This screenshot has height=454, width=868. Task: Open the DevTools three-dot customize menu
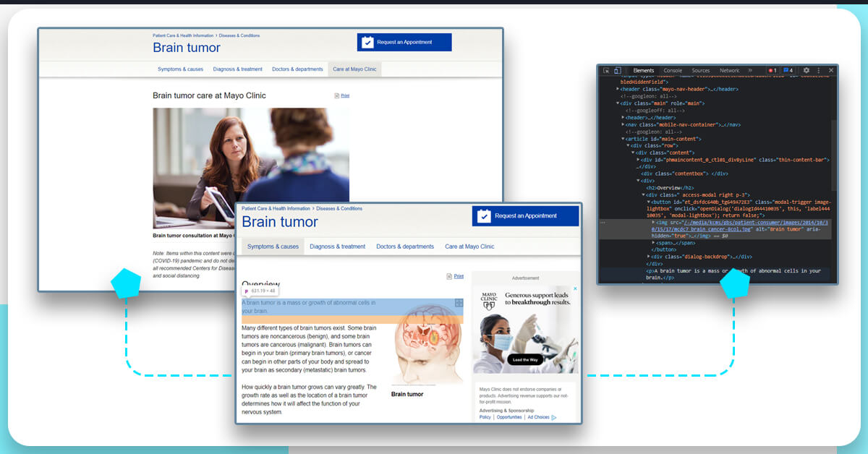[x=819, y=70]
